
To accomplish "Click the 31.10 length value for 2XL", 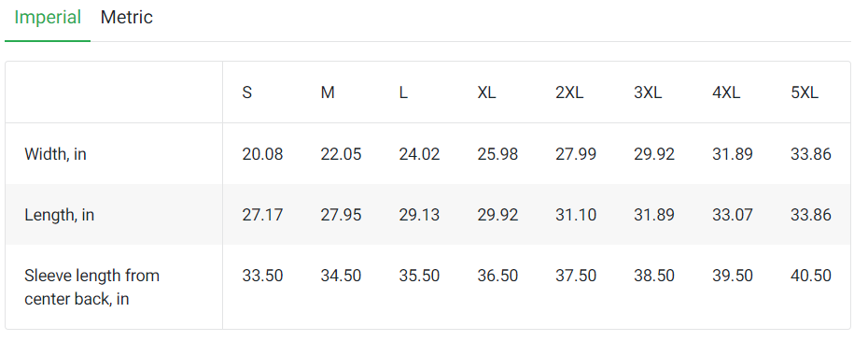I will 576,215.
